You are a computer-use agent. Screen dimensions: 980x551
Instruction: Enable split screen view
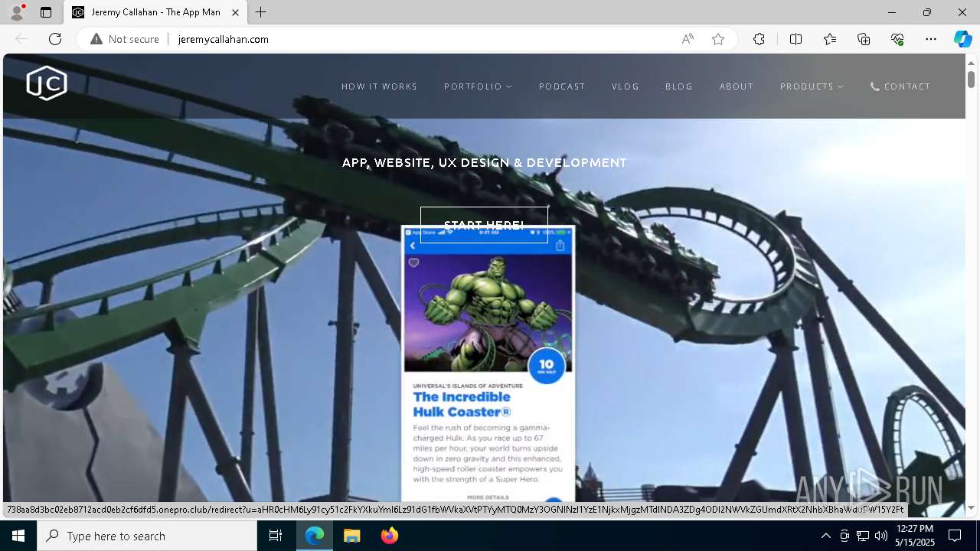tap(795, 39)
